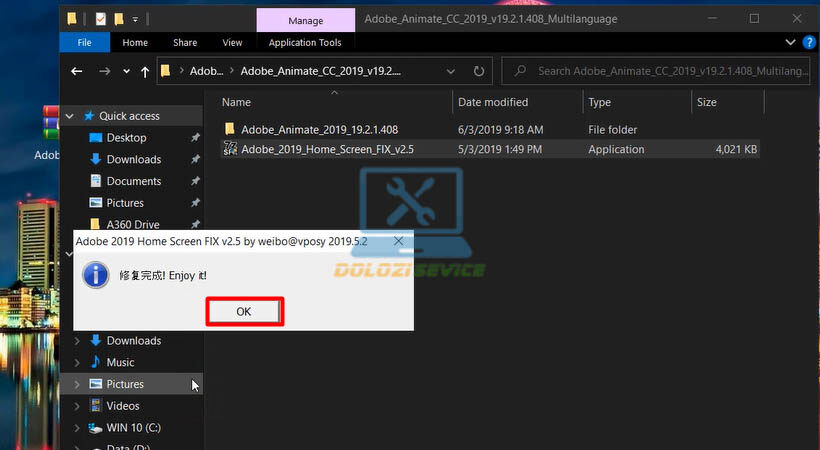
Task: Expand the address bar history dropdown
Action: click(453, 71)
